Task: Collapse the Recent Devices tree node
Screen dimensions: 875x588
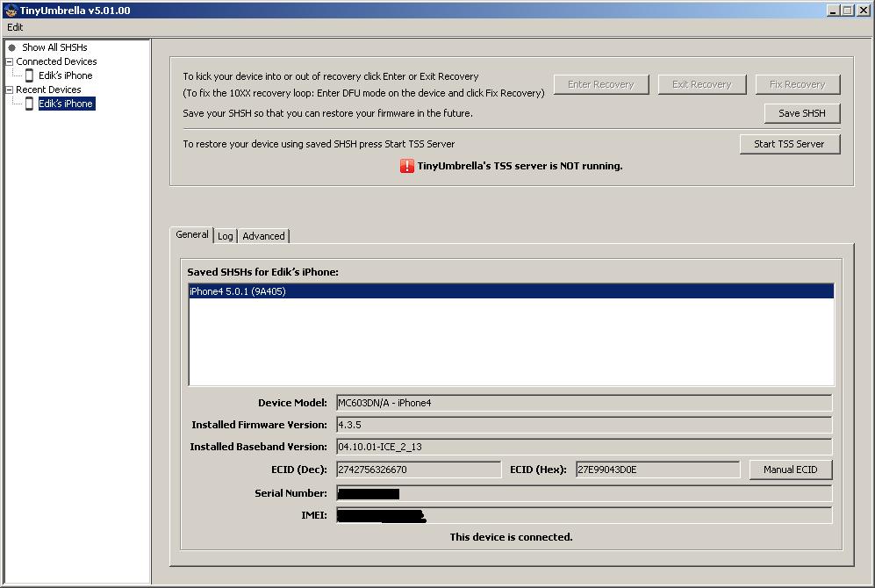Action: click(9, 90)
